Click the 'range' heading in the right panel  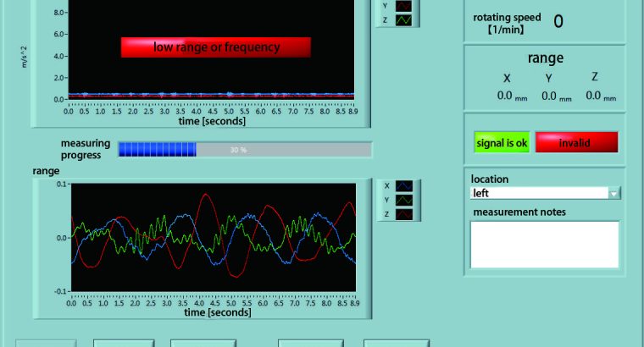pyautogui.click(x=546, y=58)
